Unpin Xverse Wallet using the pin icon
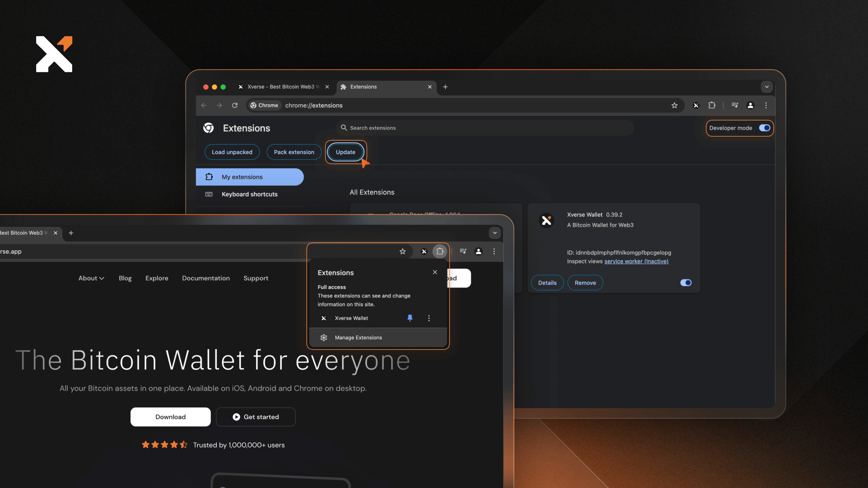The image size is (868, 488). [x=410, y=318]
